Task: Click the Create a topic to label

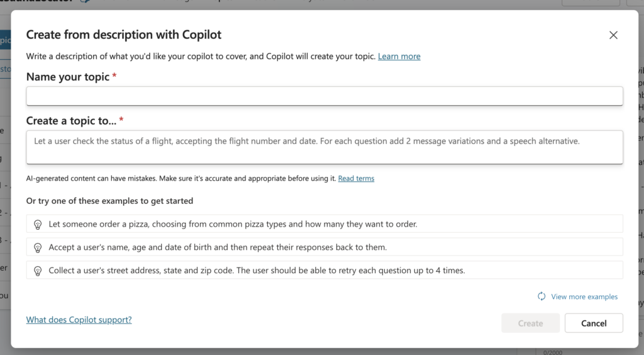Action: pyautogui.click(x=71, y=120)
